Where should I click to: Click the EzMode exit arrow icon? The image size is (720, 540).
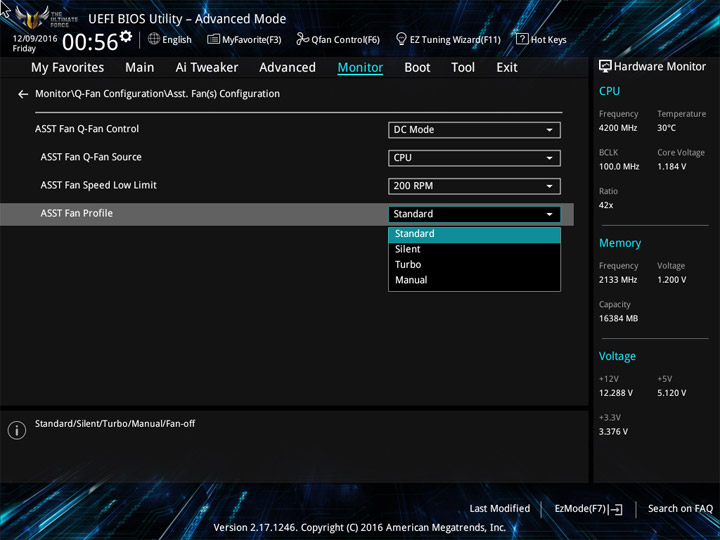pyautogui.click(x=615, y=509)
